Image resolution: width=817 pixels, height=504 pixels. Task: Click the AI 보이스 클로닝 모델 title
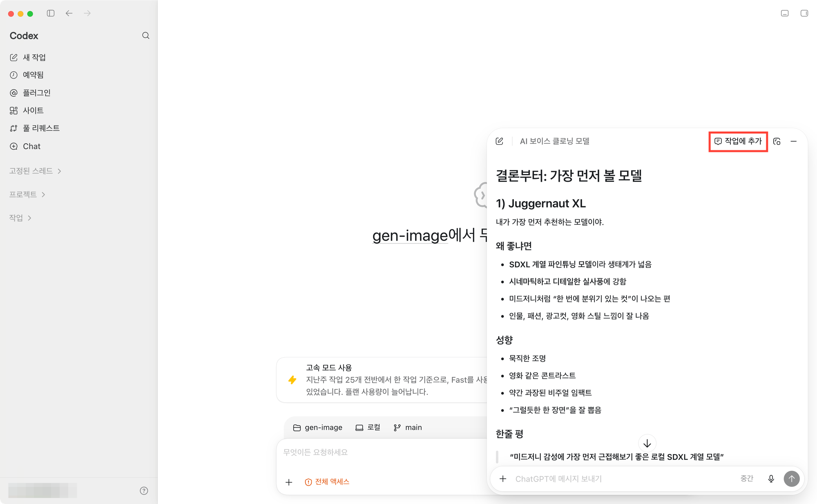[554, 141]
